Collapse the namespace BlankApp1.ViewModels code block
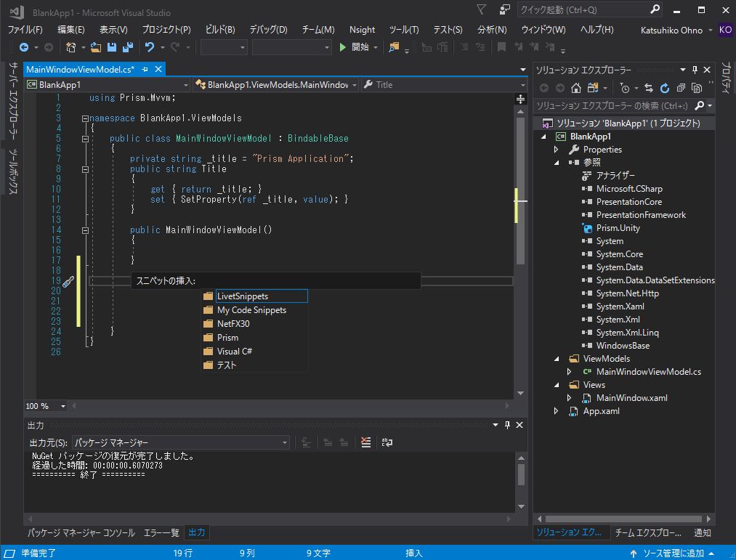Screen dimensions: 736x560 [x=85, y=118]
